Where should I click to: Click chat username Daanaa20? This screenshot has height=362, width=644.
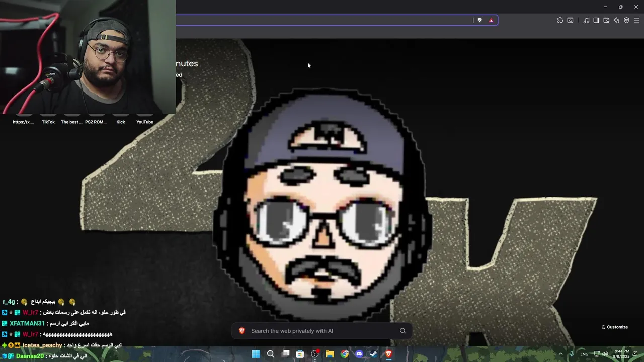[x=30, y=356]
